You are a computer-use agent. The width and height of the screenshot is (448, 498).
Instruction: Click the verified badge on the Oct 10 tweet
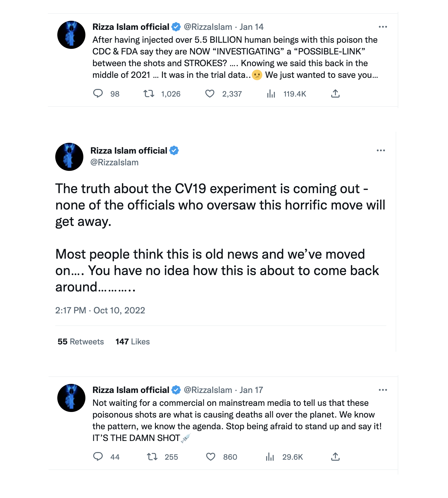coord(174,151)
